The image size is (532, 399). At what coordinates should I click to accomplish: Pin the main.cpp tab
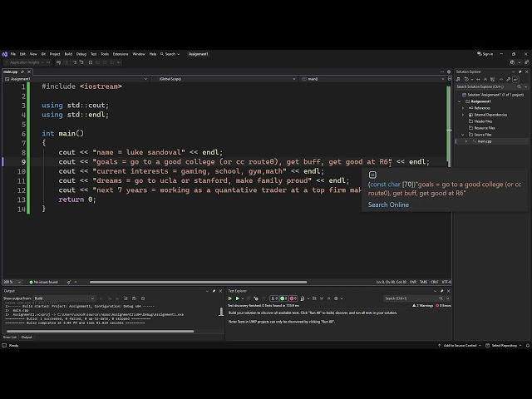[x=22, y=72]
